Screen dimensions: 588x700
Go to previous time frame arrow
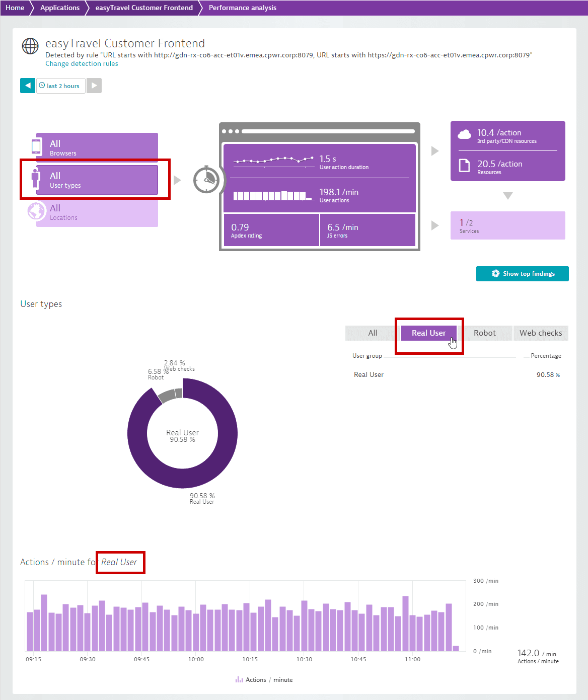(28, 86)
